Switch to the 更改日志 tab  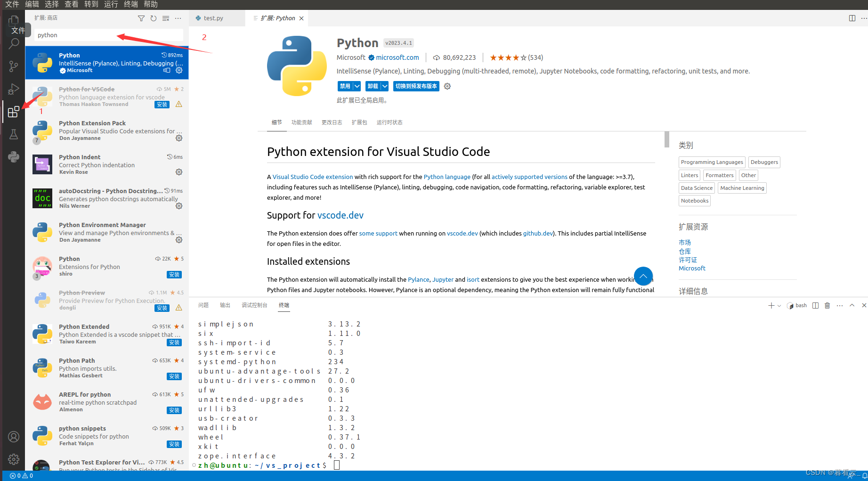coord(332,122)
